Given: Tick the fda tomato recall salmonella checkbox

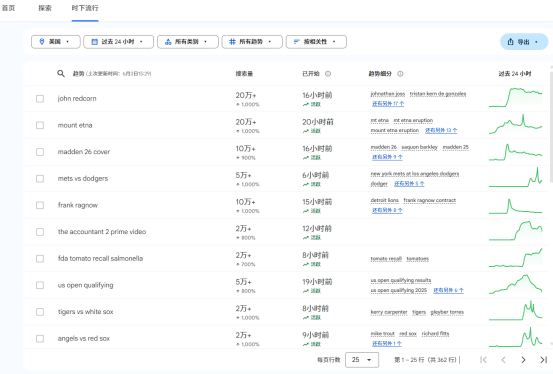Looking at the screenshot, I should (x=40, y=259).
